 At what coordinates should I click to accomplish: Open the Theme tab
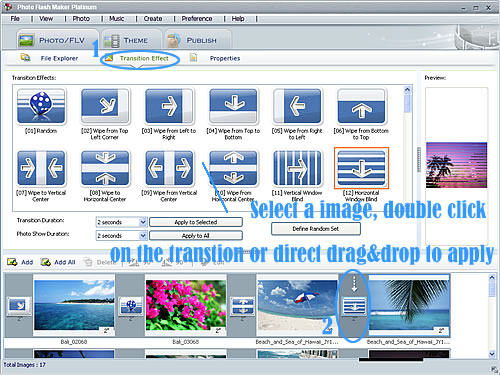(131, 41)
